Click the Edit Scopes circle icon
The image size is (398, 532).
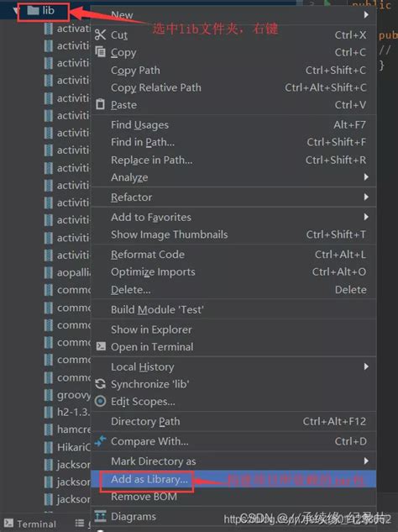click(x=101, y=402)
